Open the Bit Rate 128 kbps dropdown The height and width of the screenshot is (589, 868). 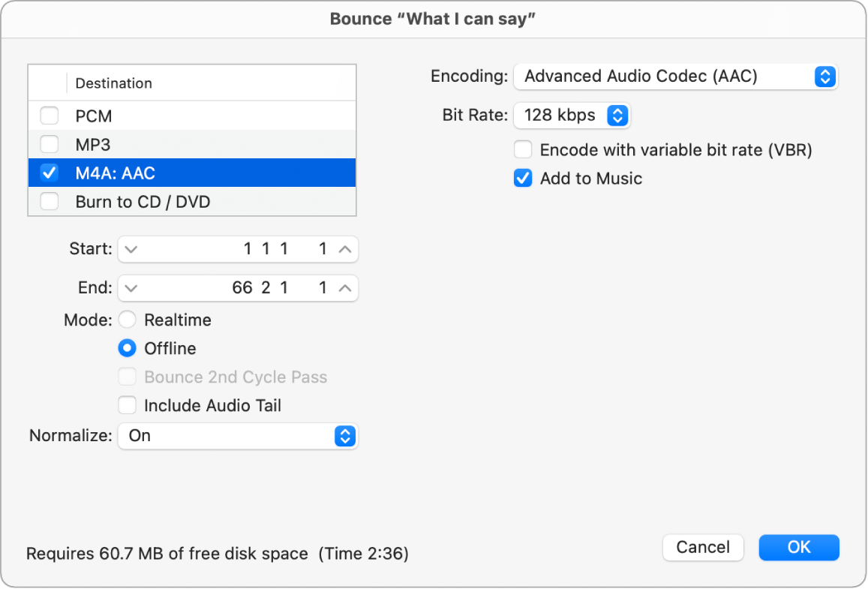coord(572,115)
